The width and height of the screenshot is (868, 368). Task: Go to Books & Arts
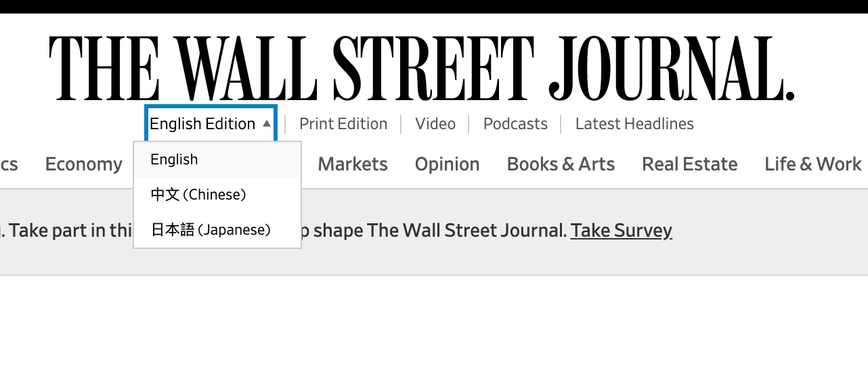(561, 164)
